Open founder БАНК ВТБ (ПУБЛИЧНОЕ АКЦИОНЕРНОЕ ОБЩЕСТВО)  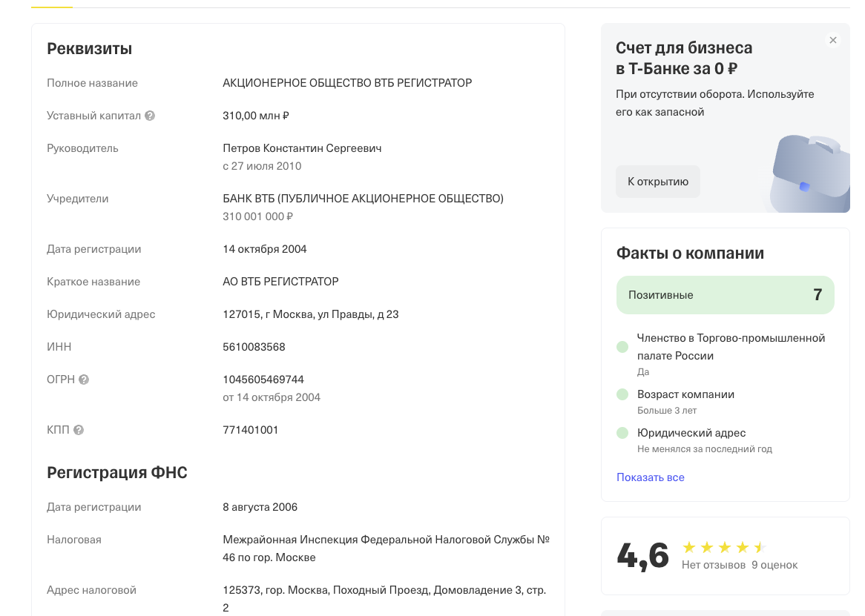point(363,199)
